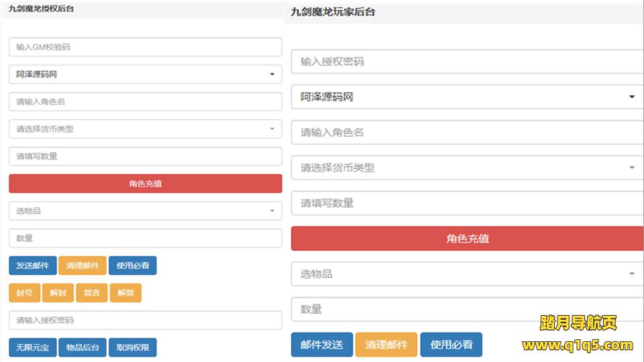Click 清理邮件 button in 授权后台 panel
644x362 pixels.
click(83, 265)
